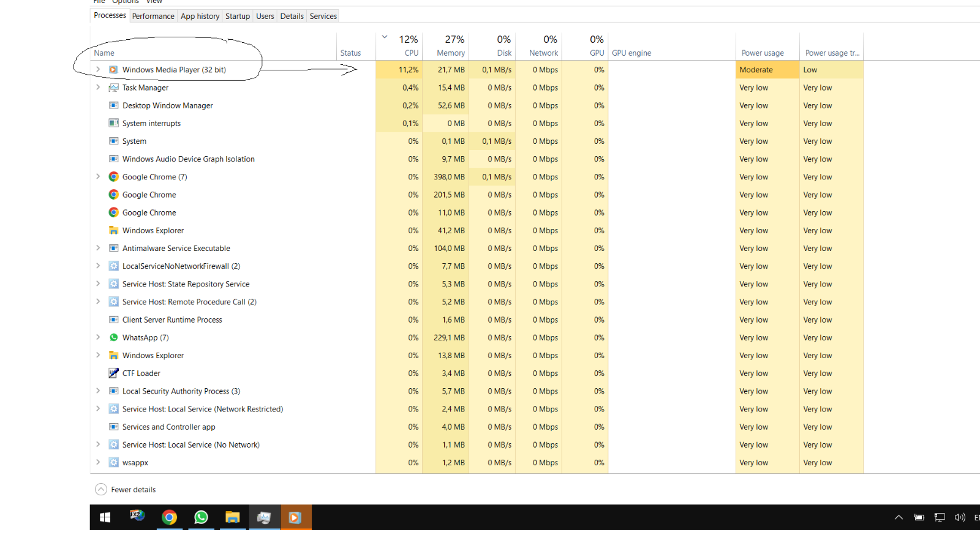Sort by the Network column header
980x551 pixels.
point(539,47)
